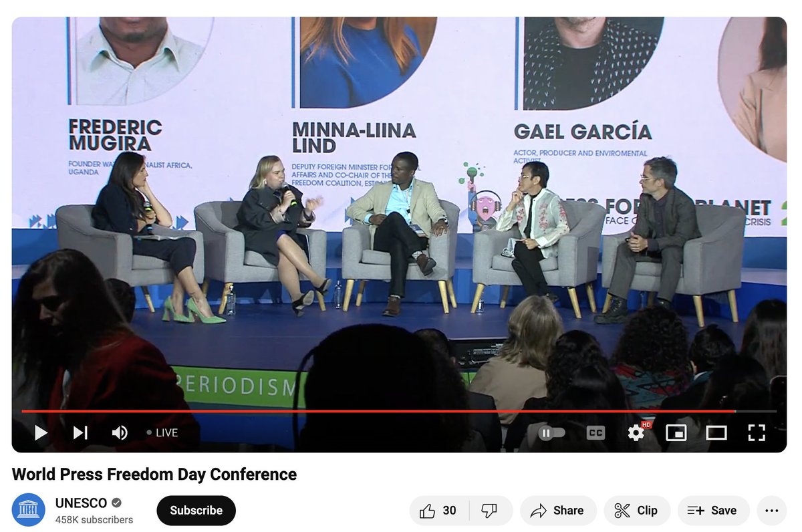802x532 pixels.
Task: Enable miniplayer mode
Action: [x=676, y=433]
